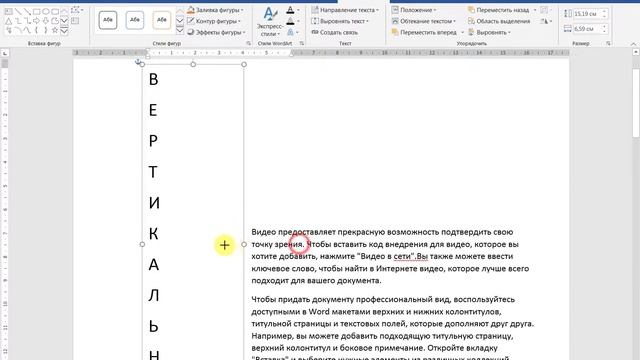Click the width spinner arrows
Screen dimensions: 640x360
[604, 29]
